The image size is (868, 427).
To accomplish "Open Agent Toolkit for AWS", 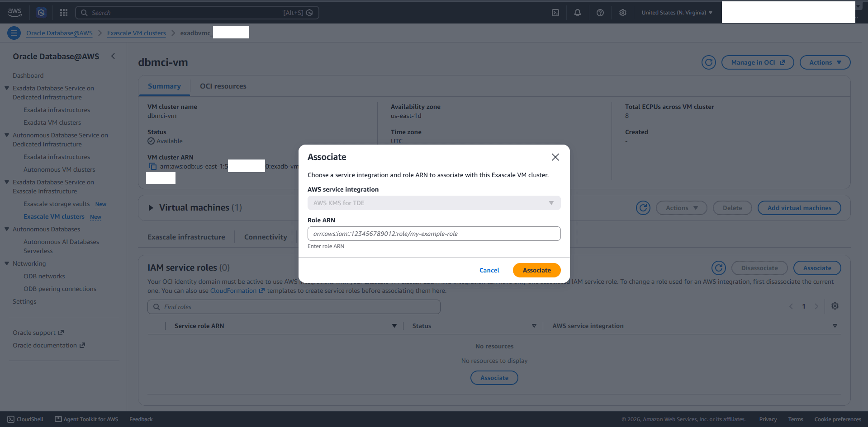I will (x=86, y=419).
